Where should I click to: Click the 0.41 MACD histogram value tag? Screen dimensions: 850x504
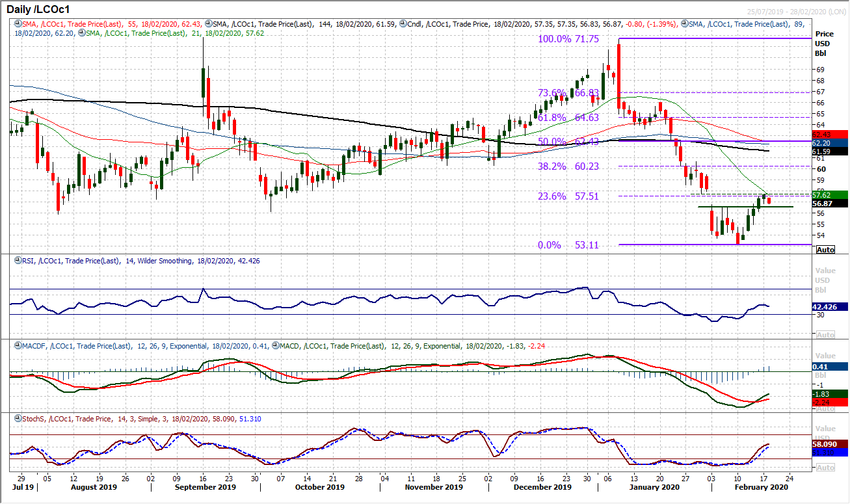831,366
